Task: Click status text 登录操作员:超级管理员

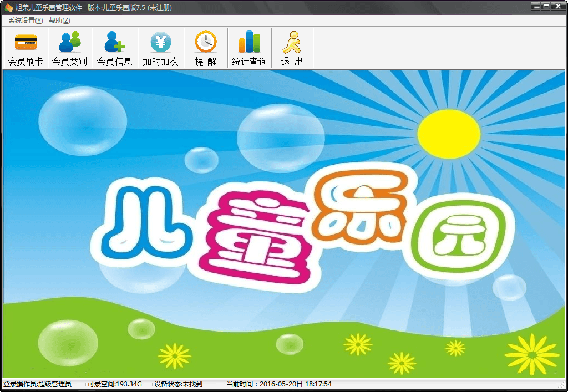Action: tap(37, 384)
